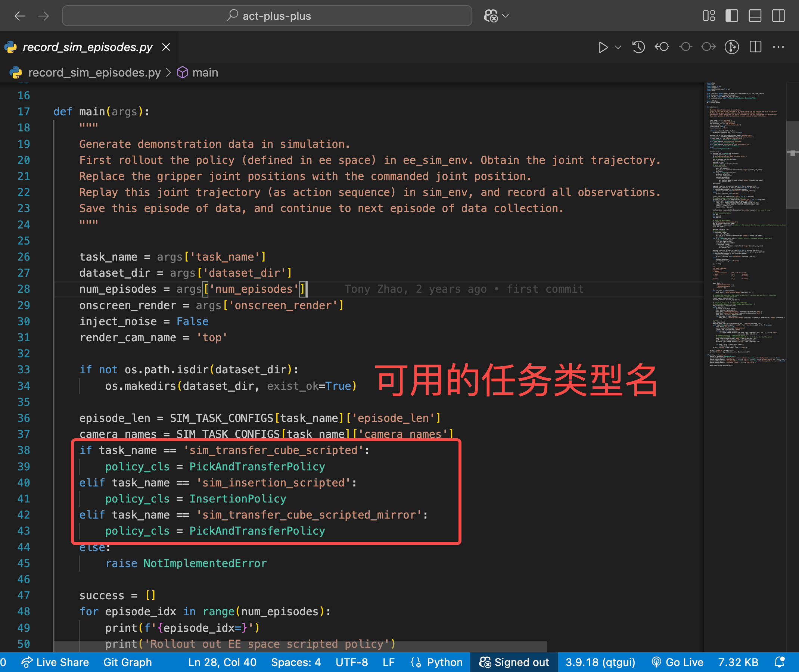Toggle the bottom panel visibility
Viewport: 799px width, 672px height.
(755, 16)
